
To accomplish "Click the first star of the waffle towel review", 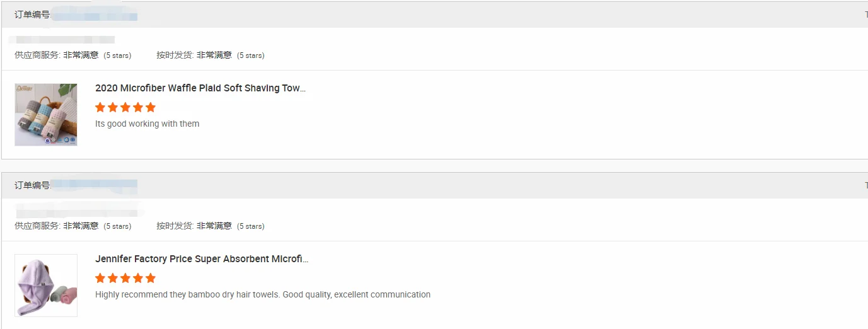I will click(100, 107).
